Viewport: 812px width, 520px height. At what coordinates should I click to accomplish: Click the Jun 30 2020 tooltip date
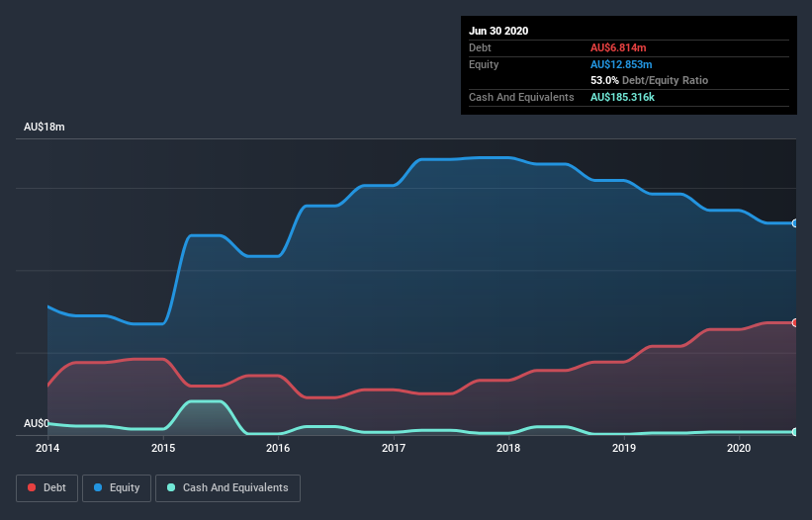498,31
